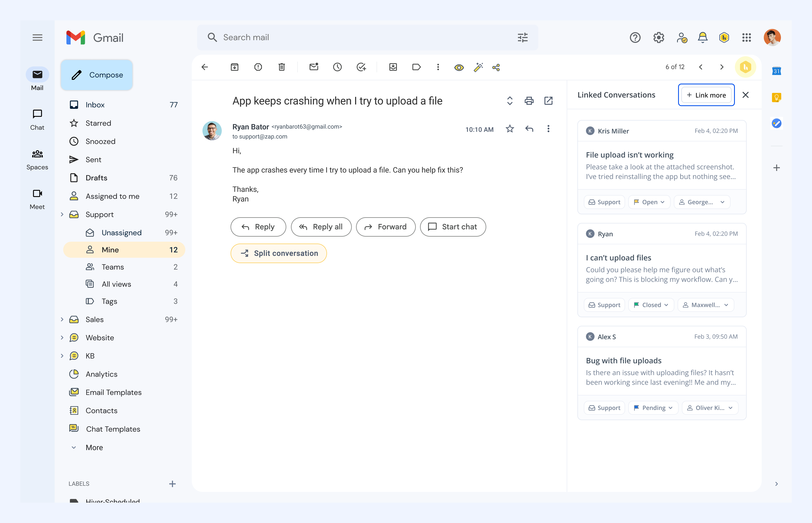
Task: Click the Reply button
Action: coord(258,227)
